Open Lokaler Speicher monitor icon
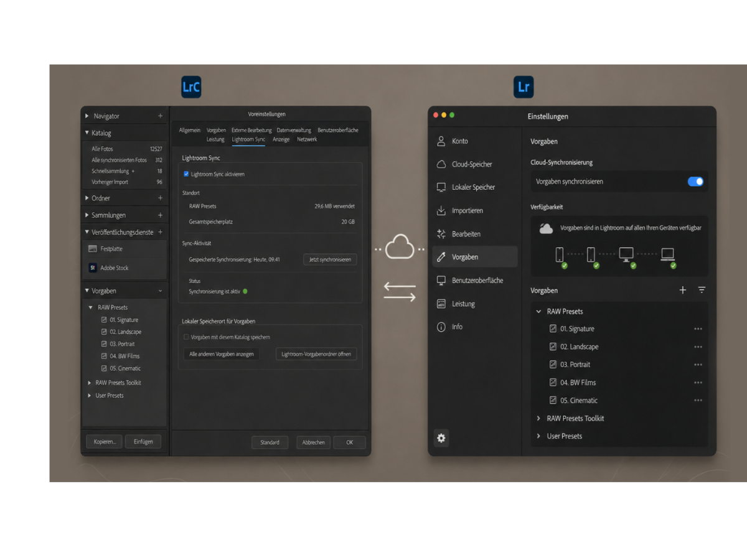 [441, 187]
